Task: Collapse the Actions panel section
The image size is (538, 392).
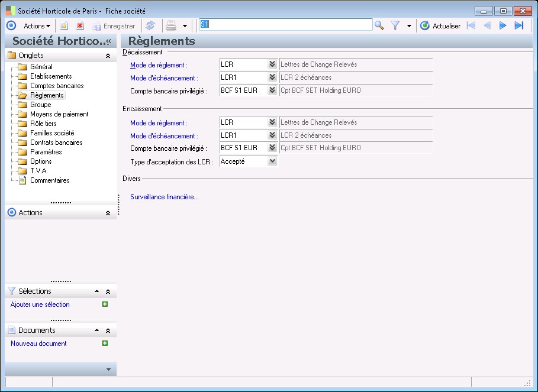Action: [x=108, y=213]
